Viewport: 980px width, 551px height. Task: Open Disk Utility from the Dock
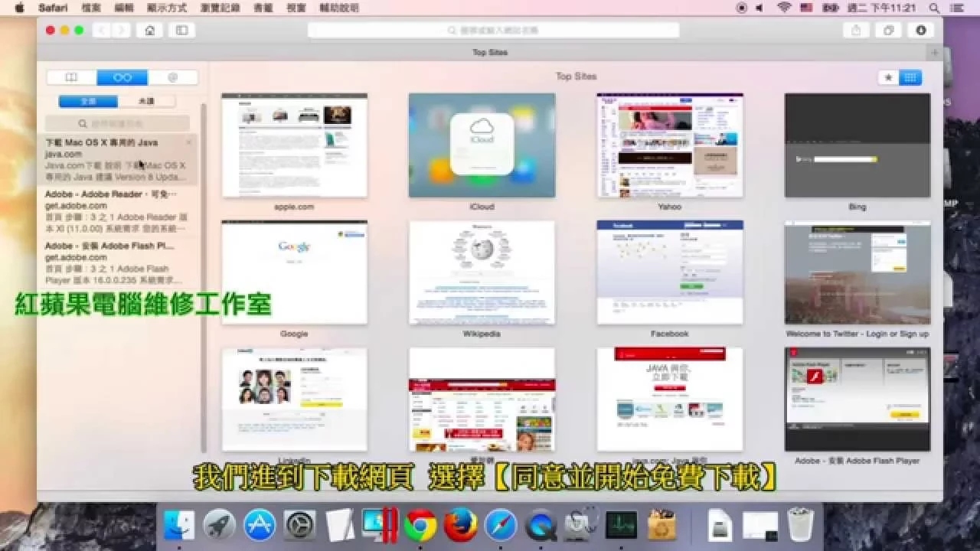[x=581, y=525]
